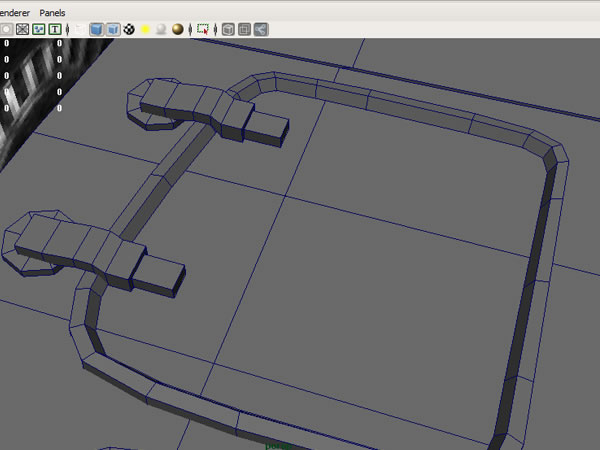Click the Isolate Select icon

click(x=203, y=29)
